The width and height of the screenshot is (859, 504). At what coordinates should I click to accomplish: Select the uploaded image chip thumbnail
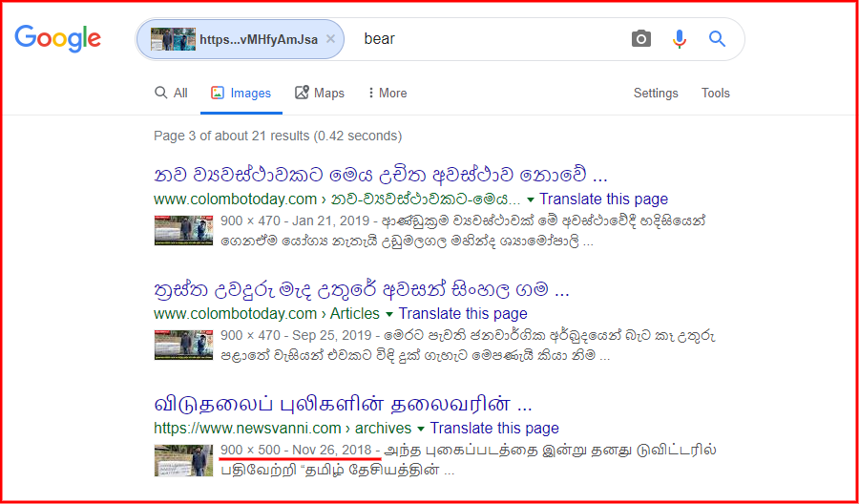coord(173,39)
